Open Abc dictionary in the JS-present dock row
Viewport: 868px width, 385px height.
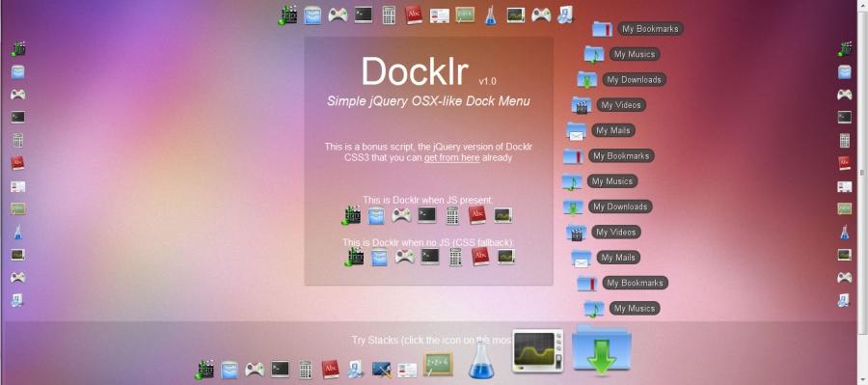(477, 215)
